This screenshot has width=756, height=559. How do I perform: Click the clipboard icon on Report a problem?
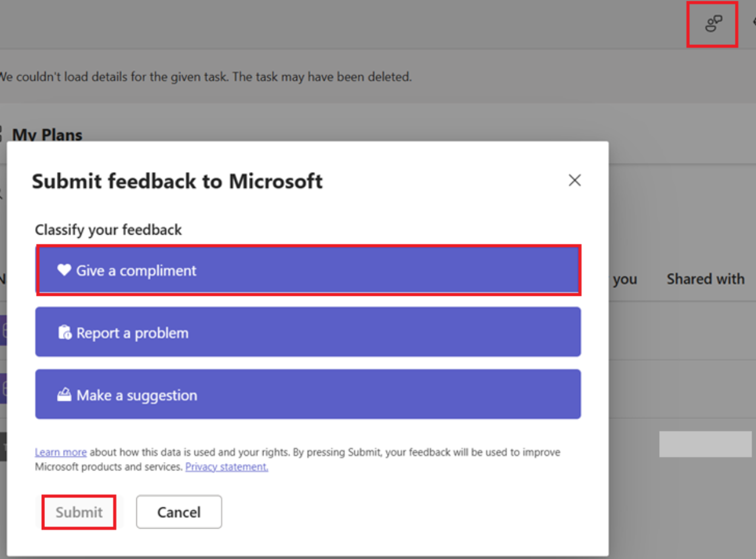click(x=65, y=332)
